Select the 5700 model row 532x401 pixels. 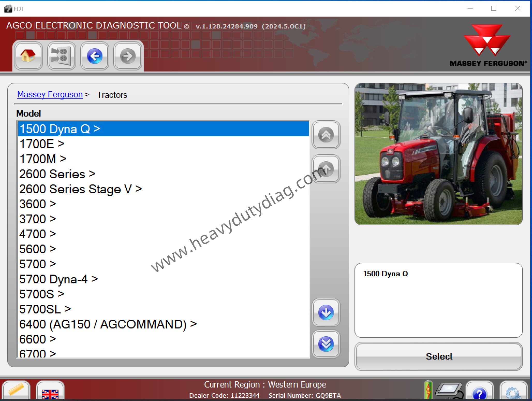point(164,264)
